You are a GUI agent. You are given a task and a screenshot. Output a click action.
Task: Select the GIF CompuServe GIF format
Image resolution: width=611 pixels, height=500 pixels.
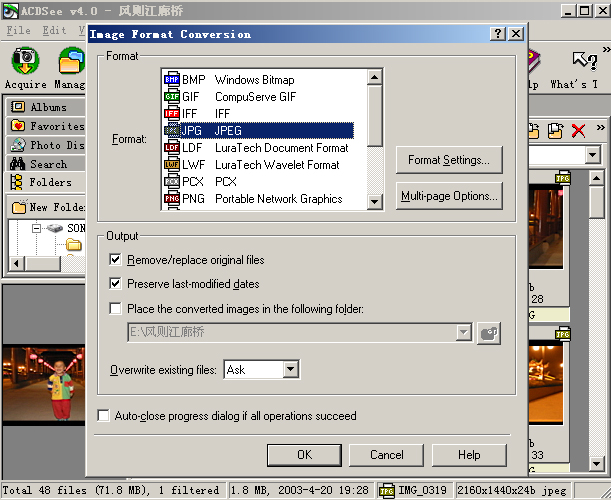pyautogui.click(x=259, y=97)
